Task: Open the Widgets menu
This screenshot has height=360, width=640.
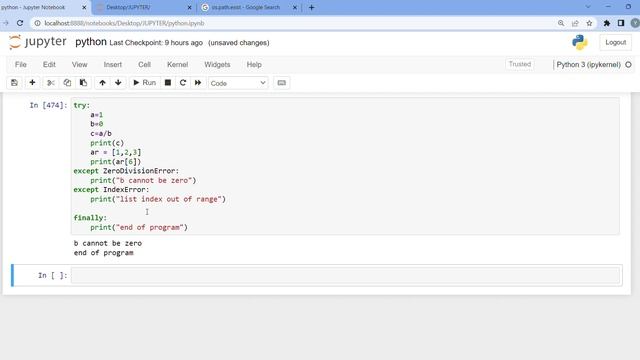Action: (x=217, y=64)
